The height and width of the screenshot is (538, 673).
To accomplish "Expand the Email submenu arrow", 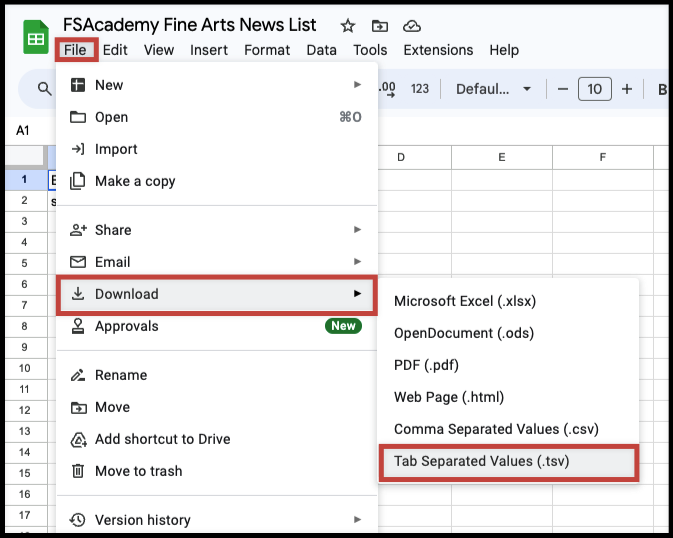I will click(x=357, y=261).
